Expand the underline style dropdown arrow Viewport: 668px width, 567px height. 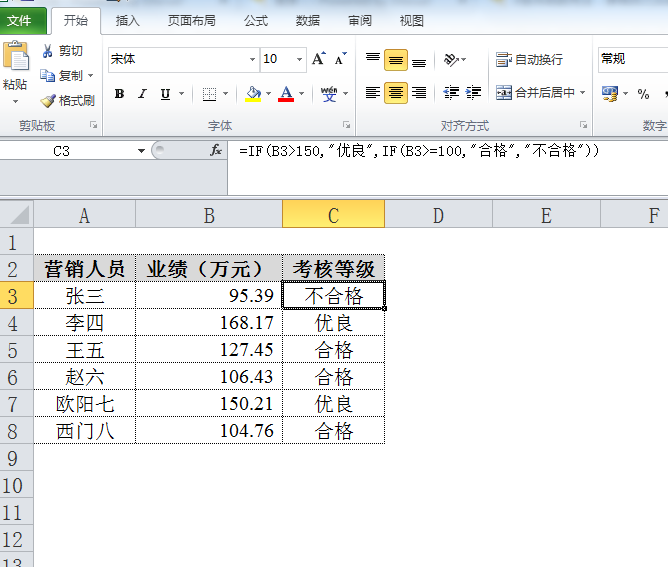click(x=181, y=94)
